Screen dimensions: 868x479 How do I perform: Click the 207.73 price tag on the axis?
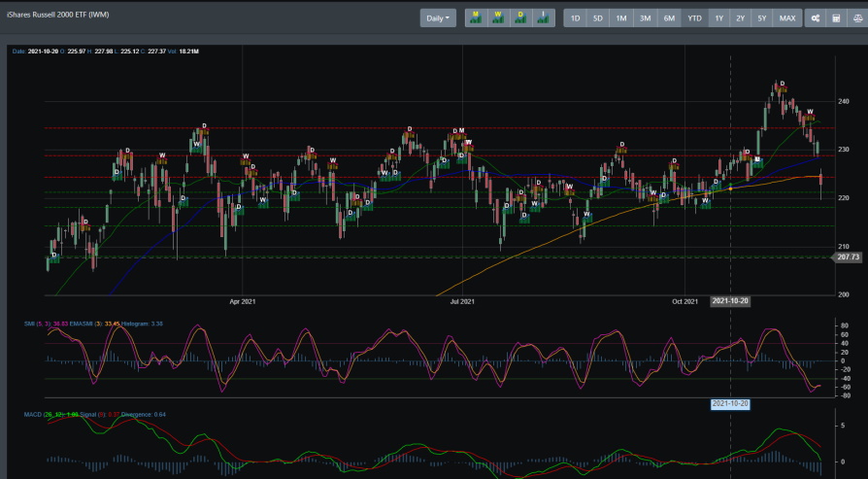(849, 257)
